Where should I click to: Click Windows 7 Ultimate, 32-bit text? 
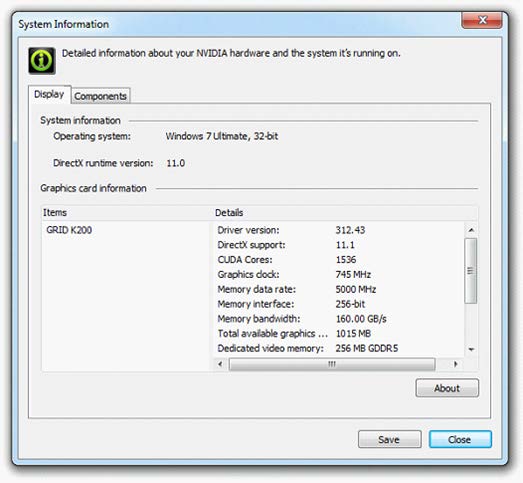[x=222, y=136]
